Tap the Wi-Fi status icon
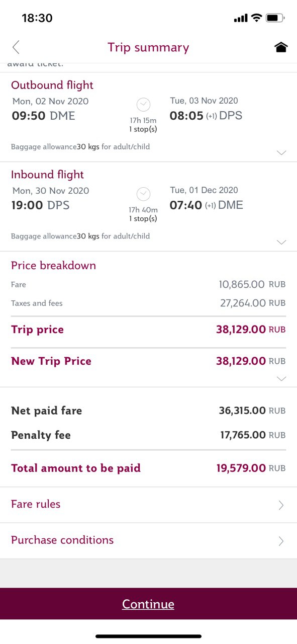 coord(256,18)
